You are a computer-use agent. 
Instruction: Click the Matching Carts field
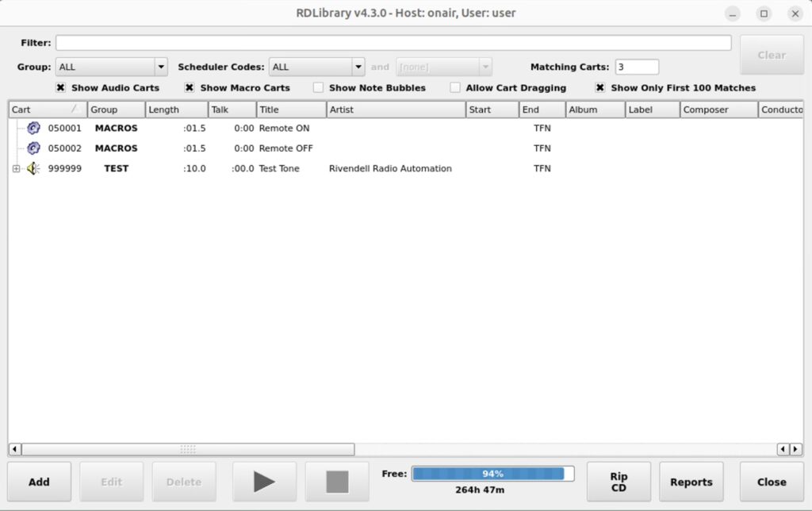pyautogui.click(x=637, y=67)
